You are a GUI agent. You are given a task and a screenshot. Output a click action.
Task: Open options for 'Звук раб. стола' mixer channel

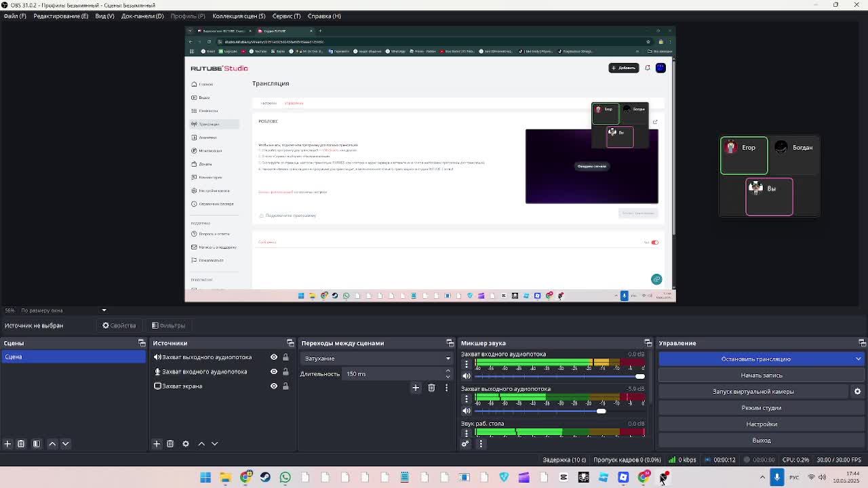click(466, 432)
